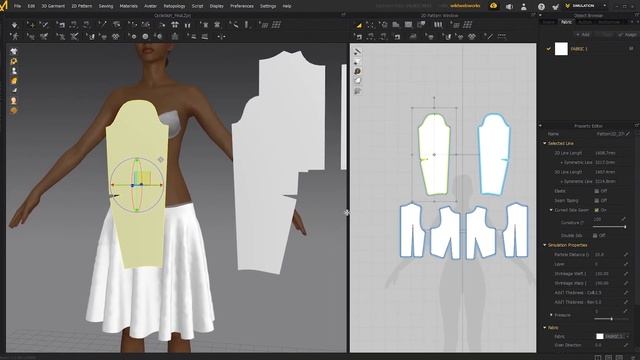Click the FABRIC 1 white color swatch

coord(561,49)
